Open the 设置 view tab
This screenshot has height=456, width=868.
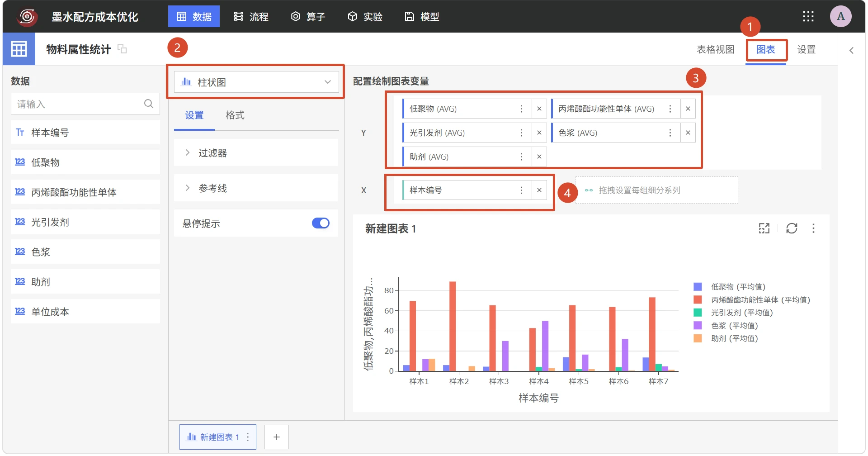coord(806,50)
